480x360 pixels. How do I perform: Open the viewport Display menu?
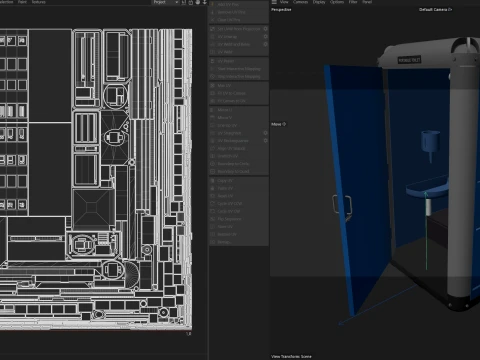tap(319, 2)
